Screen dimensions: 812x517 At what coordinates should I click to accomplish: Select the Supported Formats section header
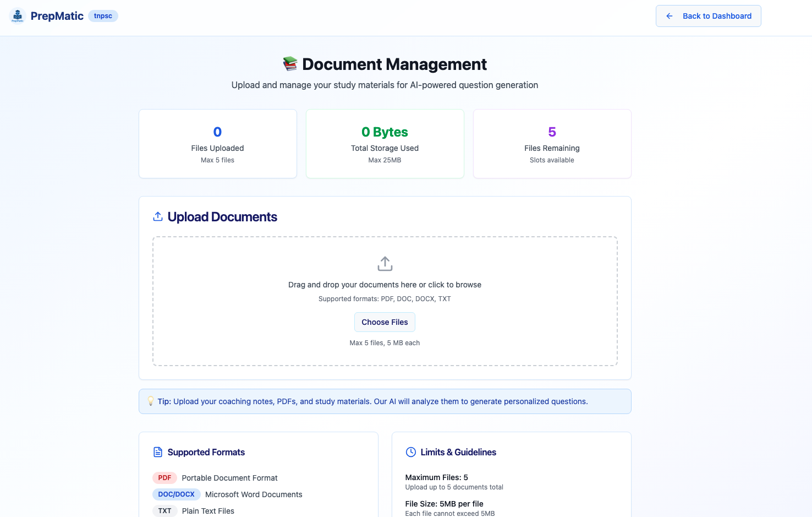[206, 451]
